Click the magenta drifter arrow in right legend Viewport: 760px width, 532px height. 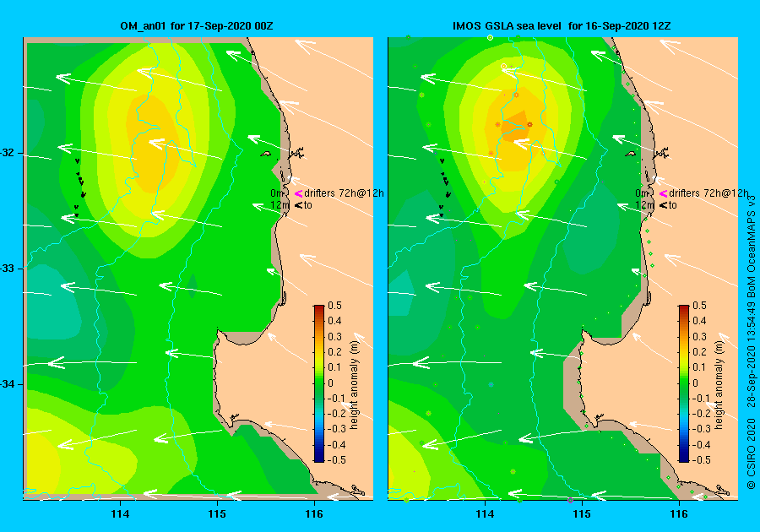tap(663, 193)
